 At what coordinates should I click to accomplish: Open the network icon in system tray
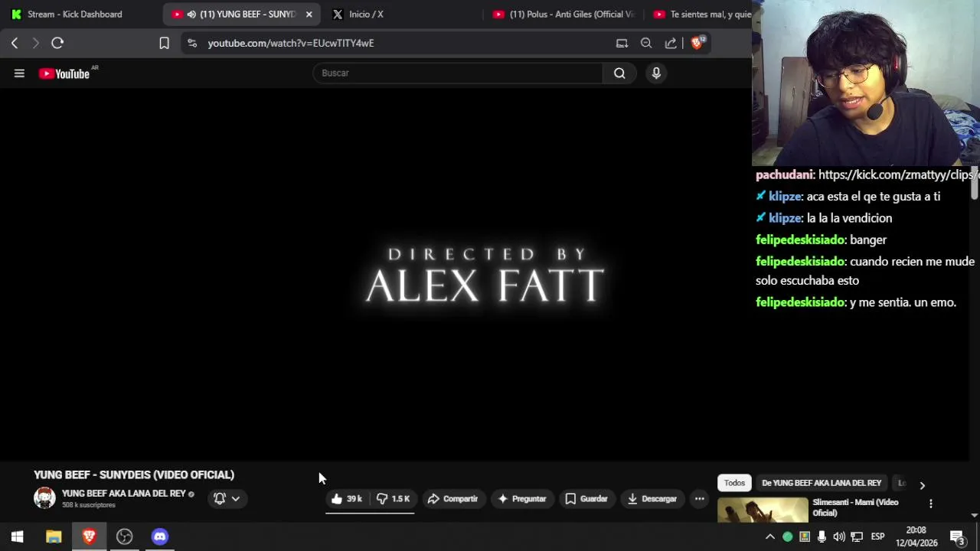point(857,536)
